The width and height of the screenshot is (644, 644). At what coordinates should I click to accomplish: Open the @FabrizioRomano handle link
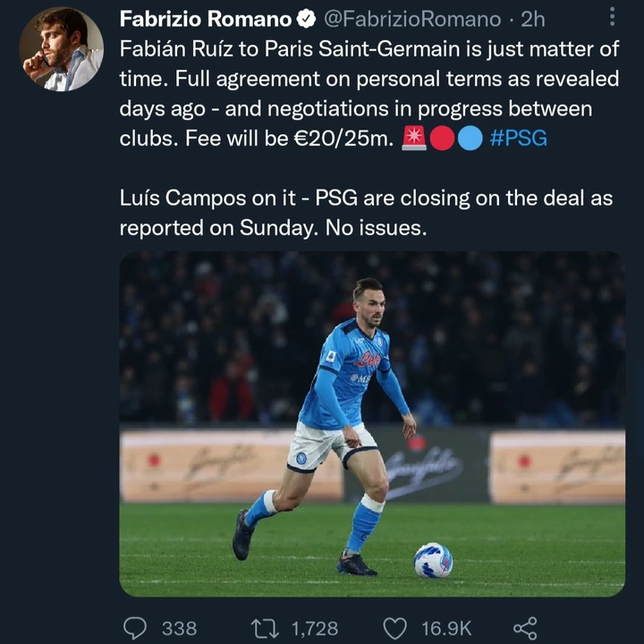(411, 19)
